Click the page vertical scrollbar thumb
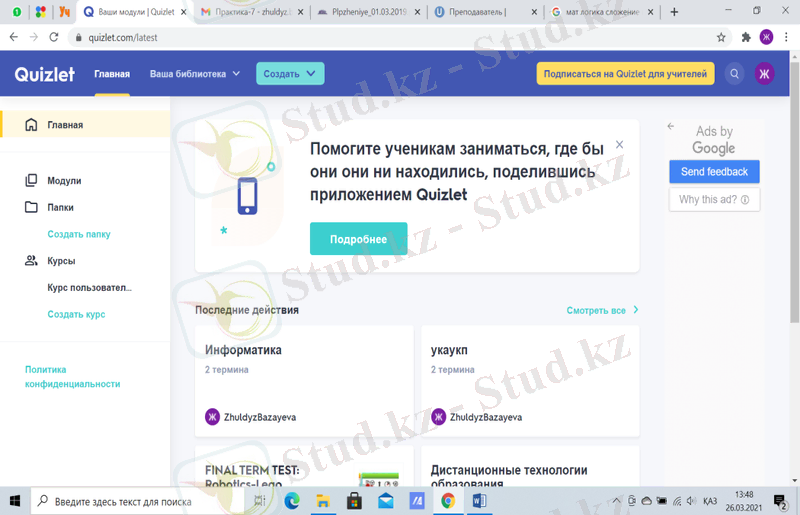The image size is (800, 515). [x=794, y=192]
